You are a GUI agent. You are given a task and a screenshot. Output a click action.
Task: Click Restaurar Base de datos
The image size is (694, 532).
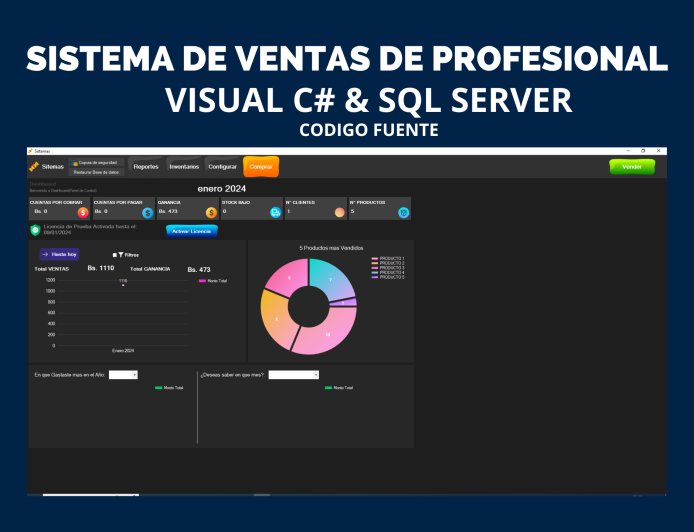tap(96, 172)
